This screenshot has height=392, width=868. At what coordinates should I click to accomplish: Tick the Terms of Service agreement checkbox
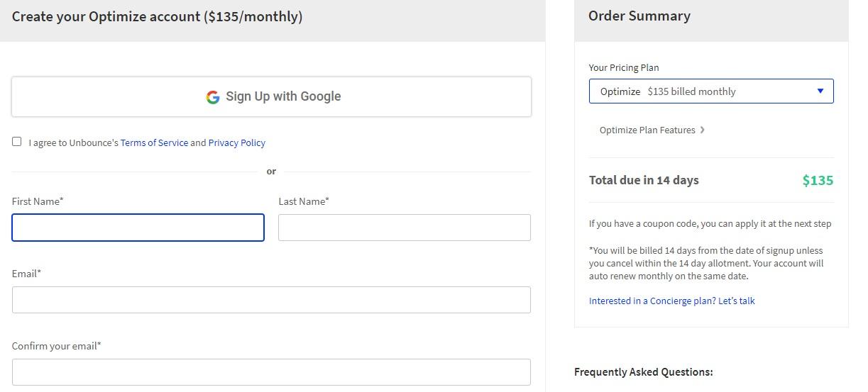pyautogui.click(x=17, y=142)
